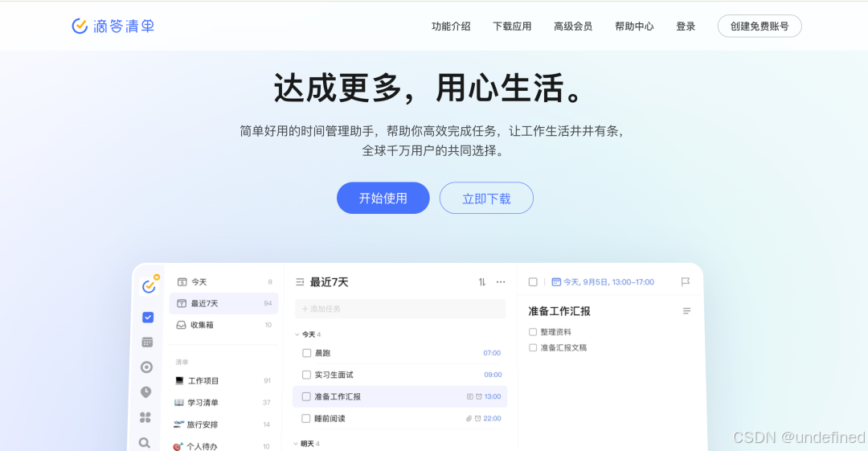Viewport: 868px width, 451px height.
Task: Click the lines icon beside detail title
Action: [x=686, y=311]
